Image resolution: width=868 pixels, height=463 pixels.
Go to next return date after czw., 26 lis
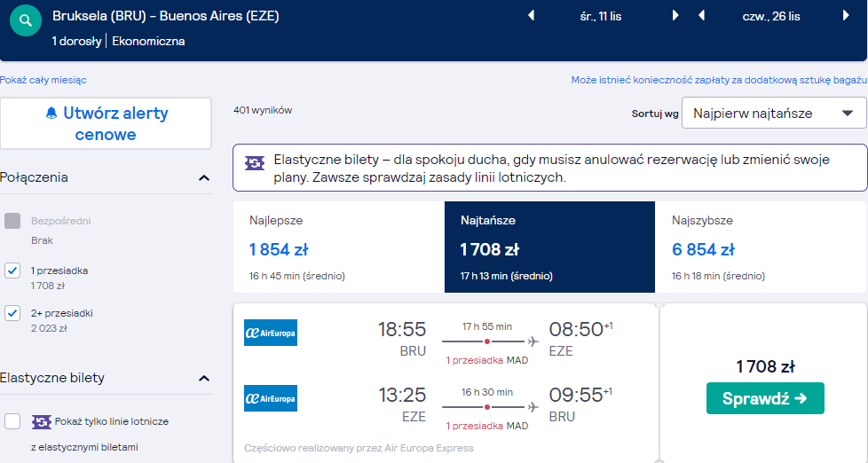(x=846, y=15)
